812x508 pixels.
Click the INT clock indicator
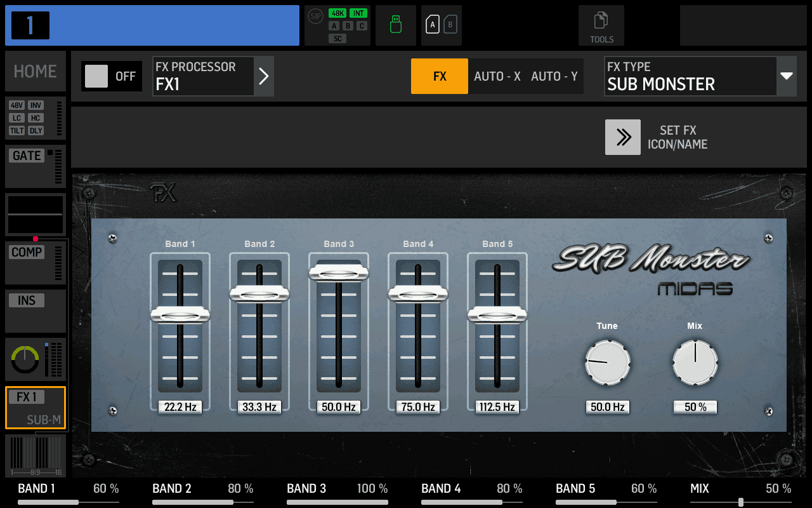[358, 13]
